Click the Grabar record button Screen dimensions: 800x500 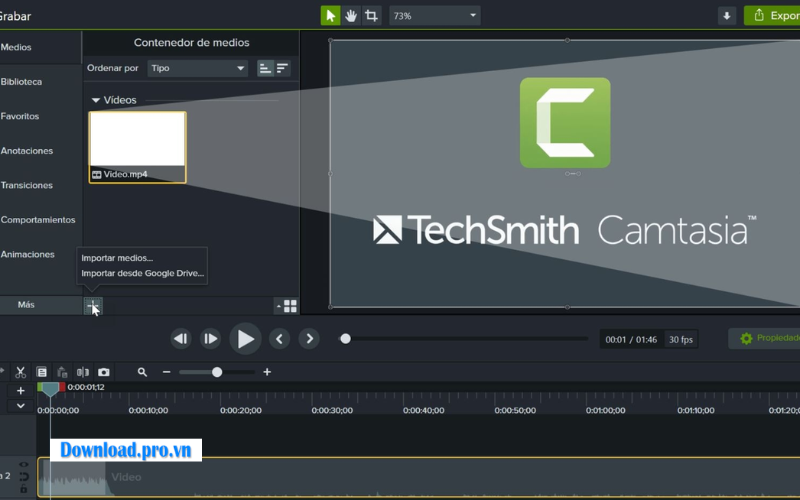(14, 16)
